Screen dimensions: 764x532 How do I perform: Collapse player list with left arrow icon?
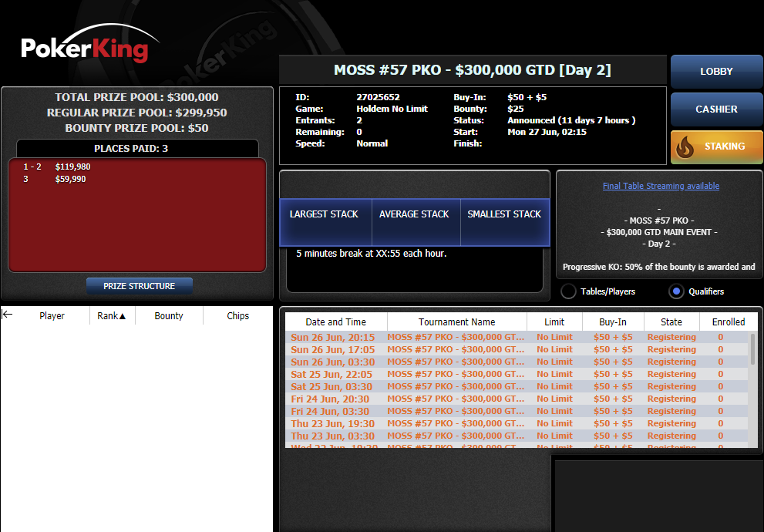pos(7,315)
